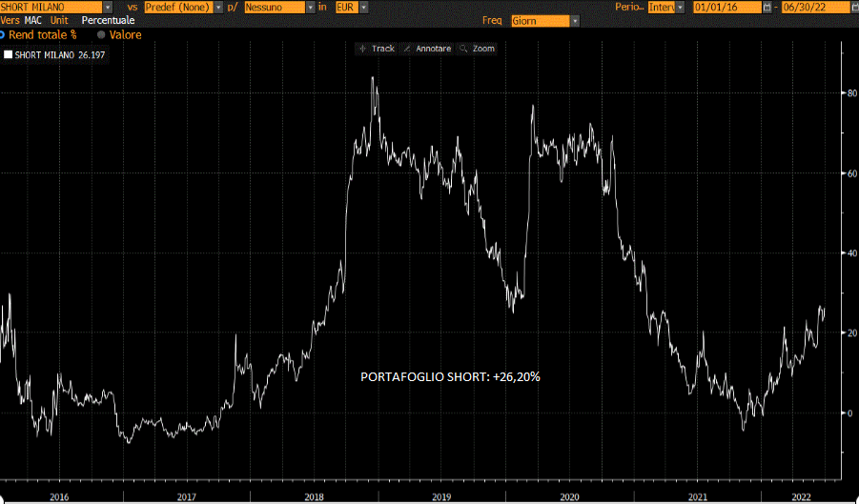Open the Period Interv dropdown
The image size is (859, 504).
(x=681, y=7)
